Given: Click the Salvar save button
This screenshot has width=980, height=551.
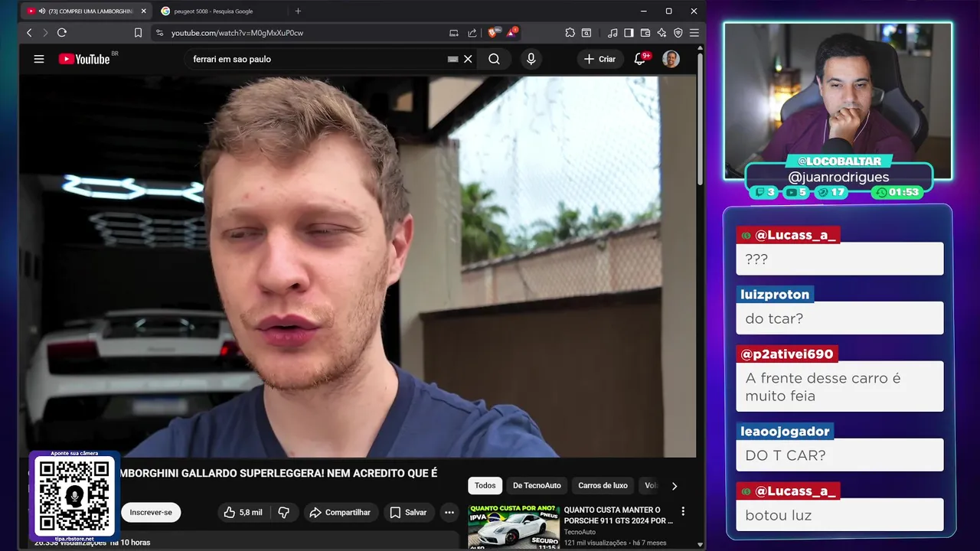Looking at the screenshot, I should (x=408, y=513).
